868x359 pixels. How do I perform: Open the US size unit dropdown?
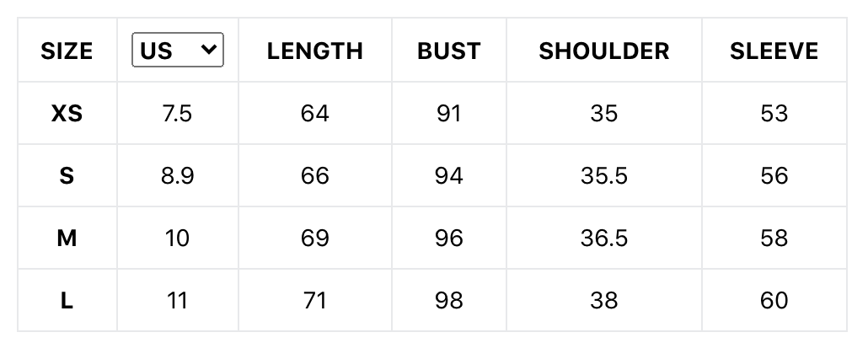pyautogui.click(x=178, y=50)
